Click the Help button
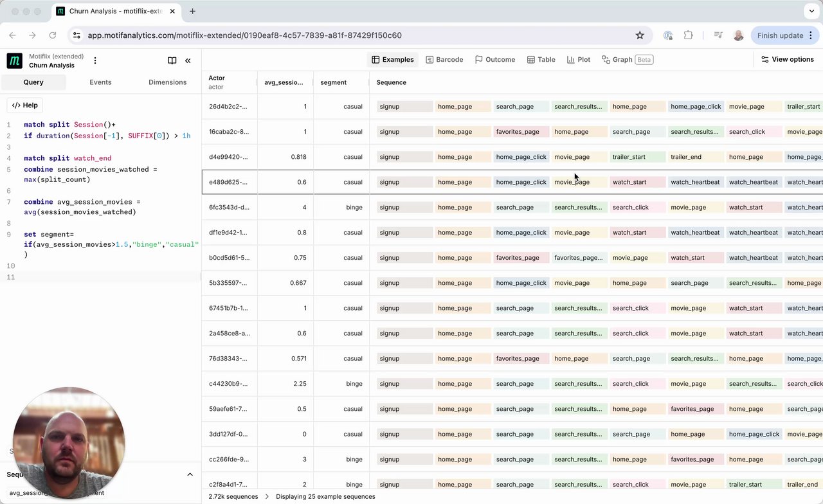The width and height of the screenshot is (823, 504). tap(25, 105)
